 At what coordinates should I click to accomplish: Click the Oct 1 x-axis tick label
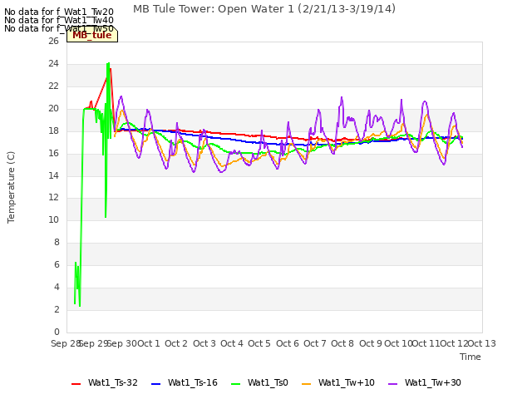(x=149, y=343)
